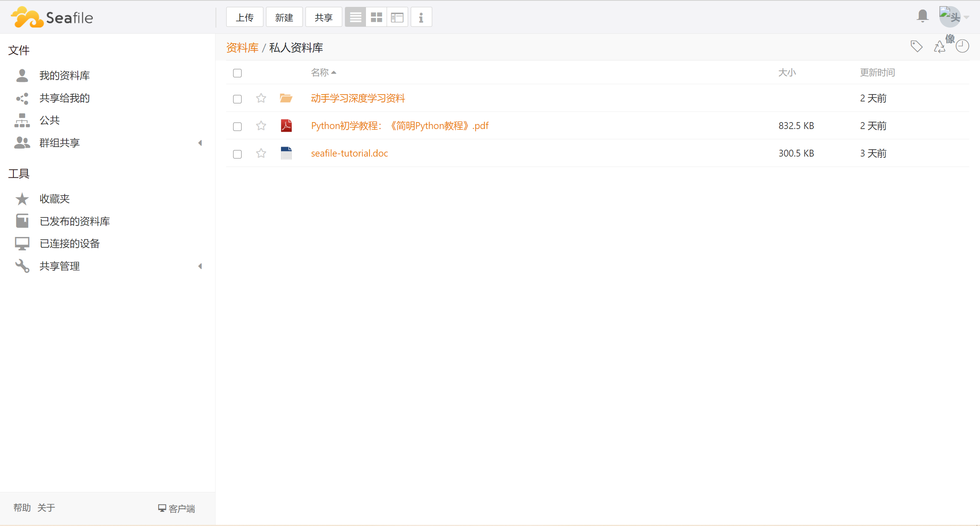Viewport: 980px width, 526px height.
Task: Switch to list view mode
Action: coord(355,17)
